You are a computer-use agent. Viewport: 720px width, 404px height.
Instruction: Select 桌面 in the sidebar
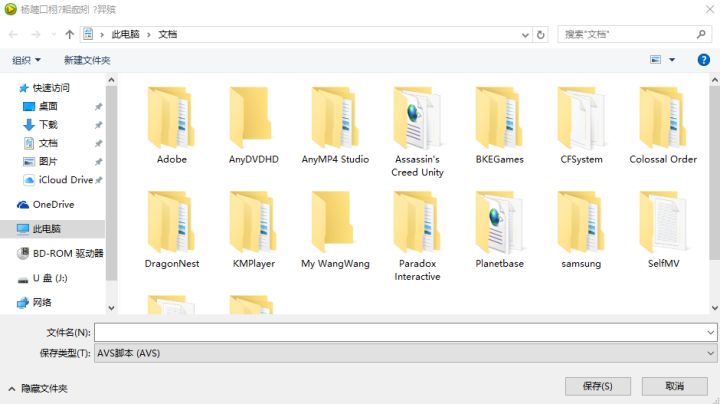click(40, 106)
